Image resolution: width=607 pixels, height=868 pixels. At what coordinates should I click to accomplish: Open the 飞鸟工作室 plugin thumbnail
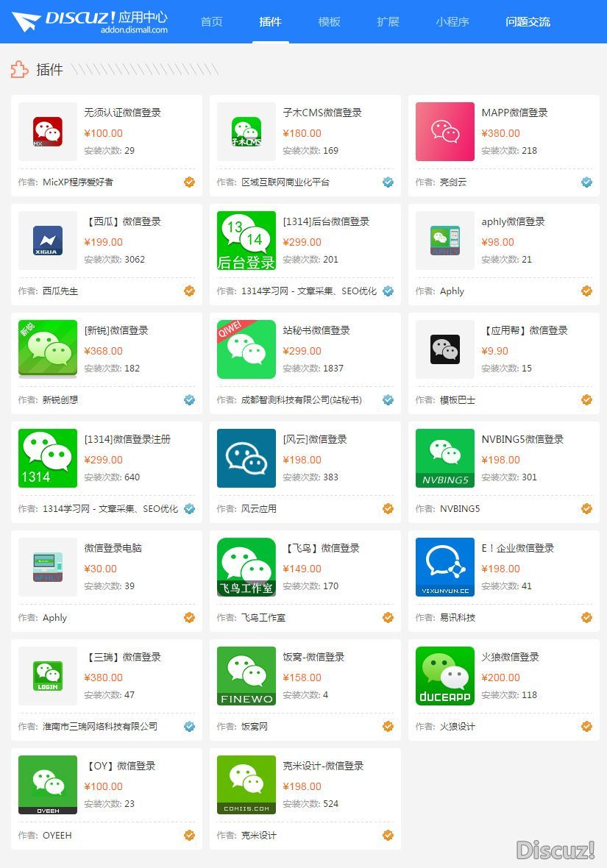pos(246,567)
